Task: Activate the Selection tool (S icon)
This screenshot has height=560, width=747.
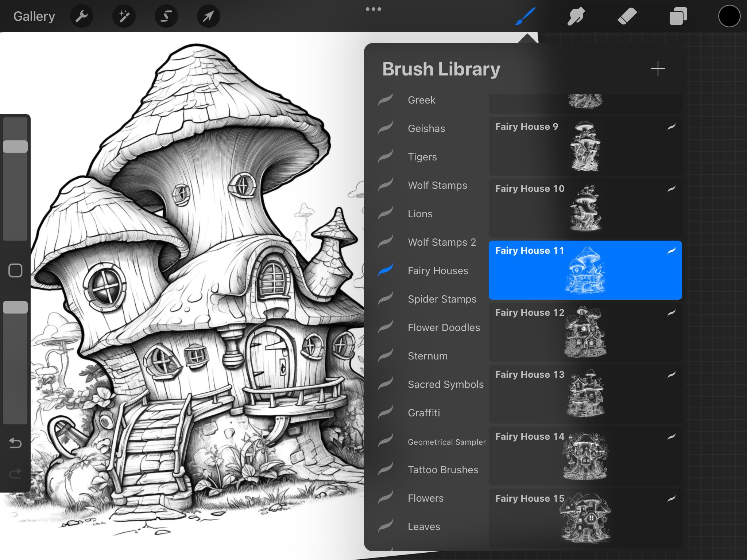Action: tap(166, 16)
